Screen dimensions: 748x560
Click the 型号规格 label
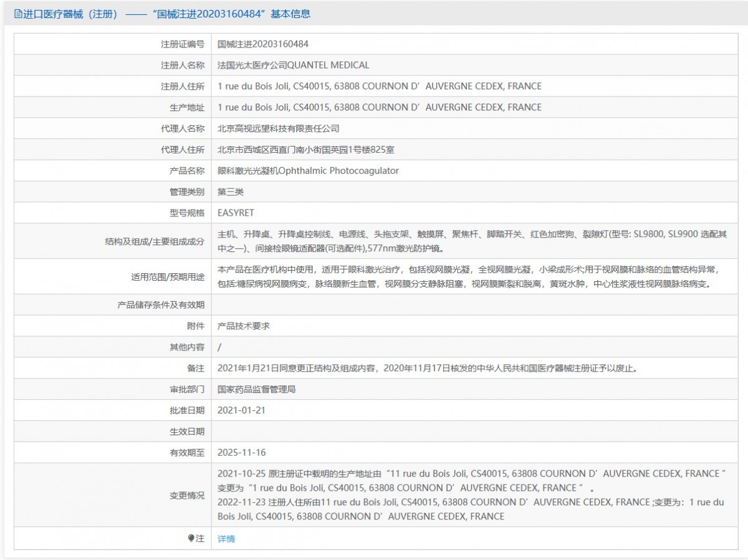tap(187, 213)
